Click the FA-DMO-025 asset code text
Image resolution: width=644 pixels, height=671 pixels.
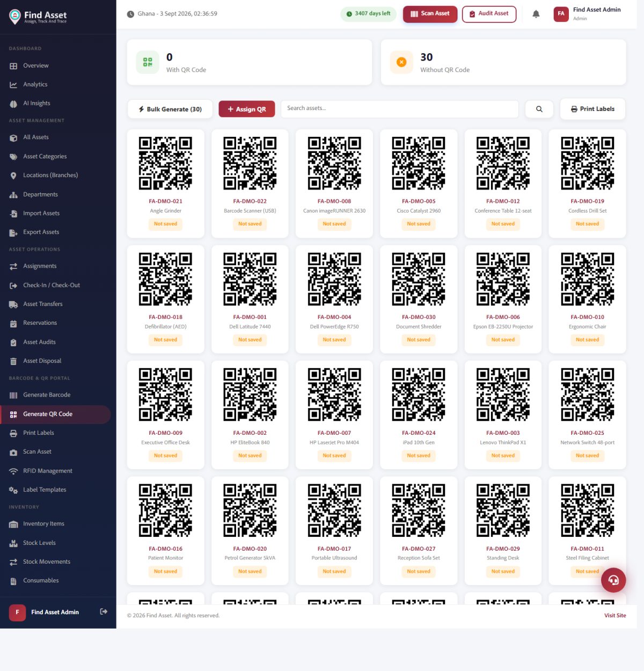point(587,433)
